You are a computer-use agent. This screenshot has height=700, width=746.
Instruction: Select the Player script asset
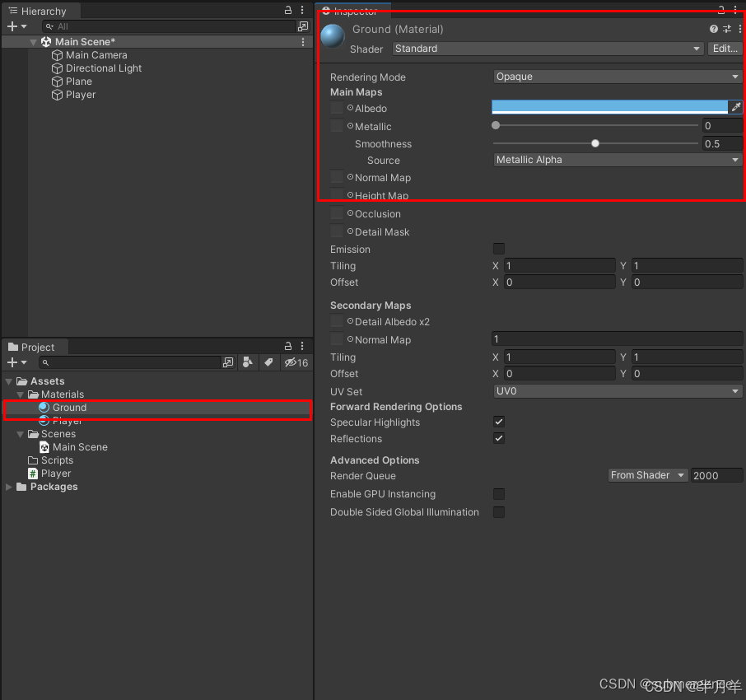(49, 474)
